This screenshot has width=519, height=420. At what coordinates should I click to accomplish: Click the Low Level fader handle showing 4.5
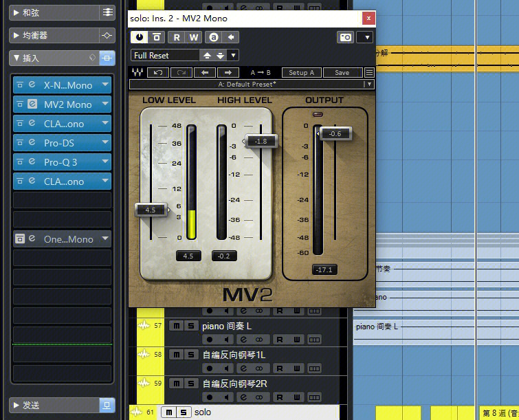tap(151, 210)
